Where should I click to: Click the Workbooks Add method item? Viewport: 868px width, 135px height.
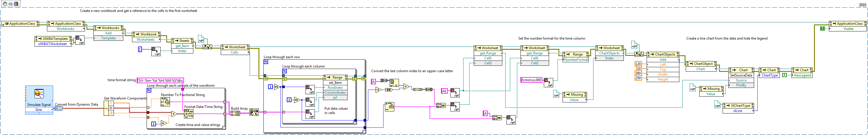108,33
